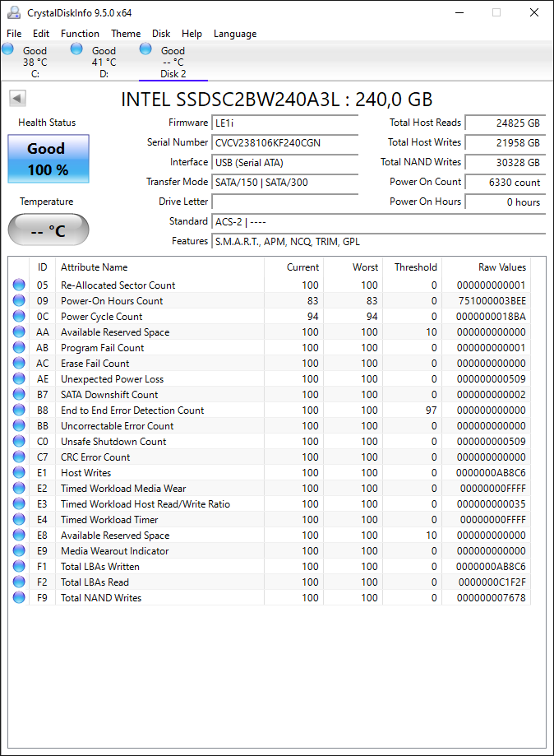Click the ID column header
This screenshot has width=554, height=756.
pos(43,267)
